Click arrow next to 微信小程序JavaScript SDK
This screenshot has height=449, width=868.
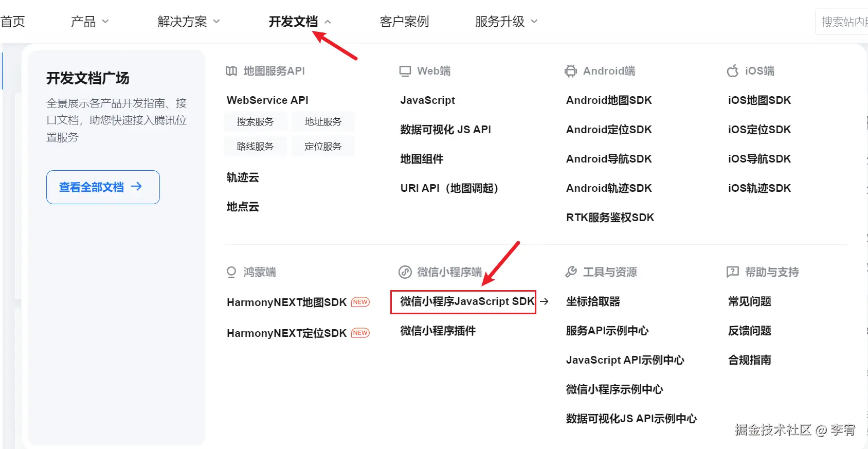(544, 301)
